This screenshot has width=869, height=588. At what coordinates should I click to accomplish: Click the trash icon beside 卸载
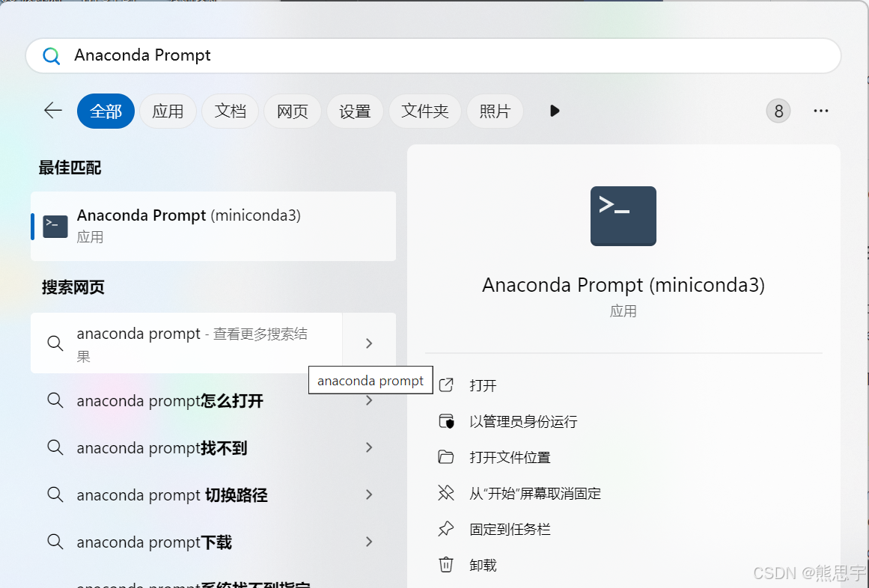(446, 565)
